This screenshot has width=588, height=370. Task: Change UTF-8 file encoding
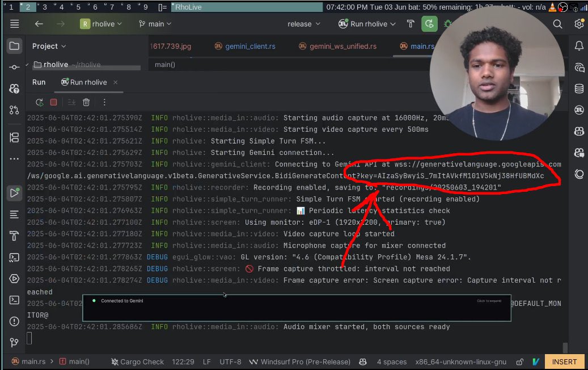click(x=230, y=361)
